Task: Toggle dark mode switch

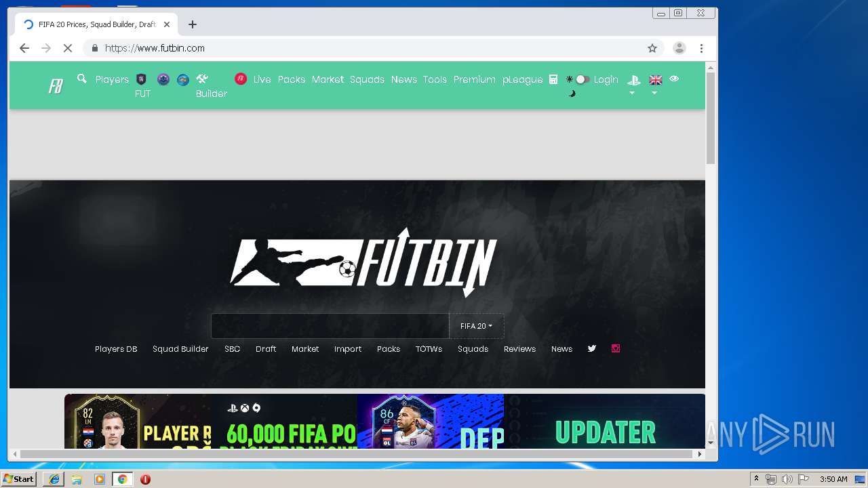Action: coord(583,79)
